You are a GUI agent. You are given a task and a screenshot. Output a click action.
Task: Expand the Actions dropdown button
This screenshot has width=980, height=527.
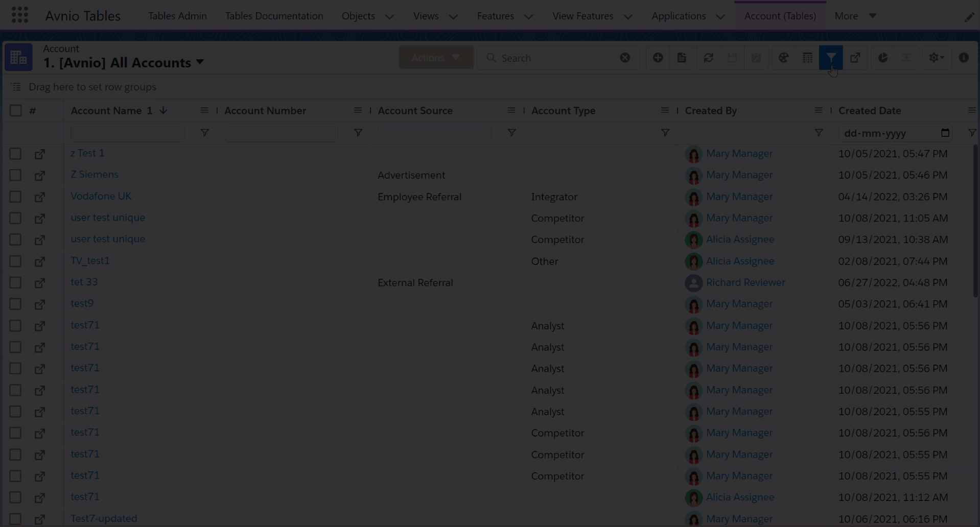[435, 58]
